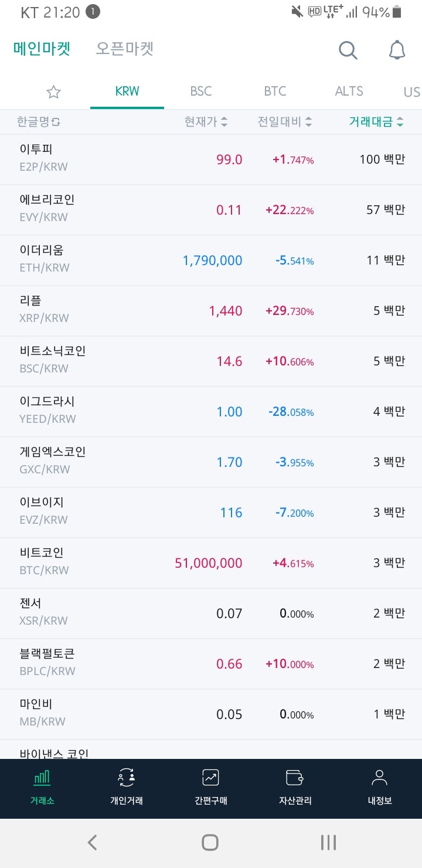Sort list by 전일대비 column
The width and height of the screenshot is (422, 868).
pyautogui.click(x=285, y=122)
